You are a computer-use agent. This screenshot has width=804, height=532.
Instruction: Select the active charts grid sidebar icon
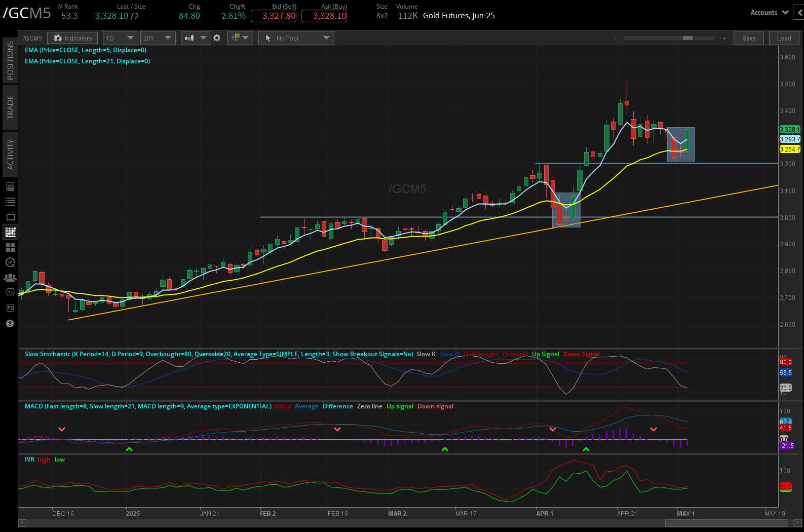tap(10, 233)
